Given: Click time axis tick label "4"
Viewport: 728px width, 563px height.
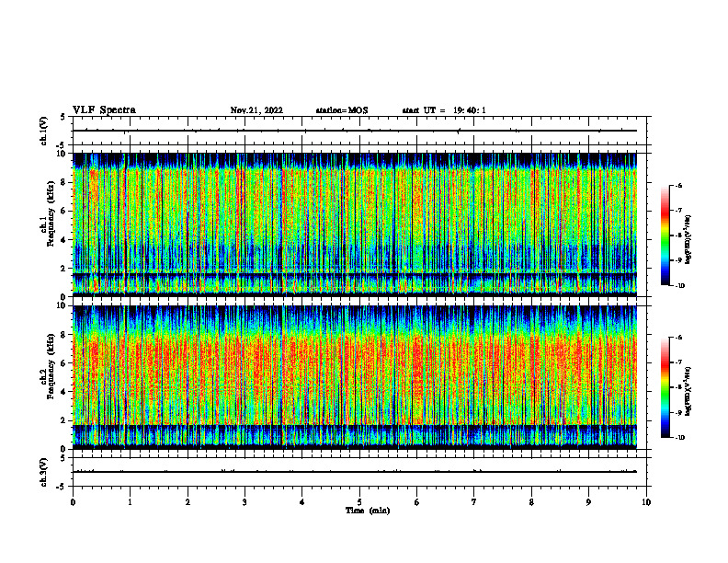Looking at the screenshot, I should (x=302, y=502).
